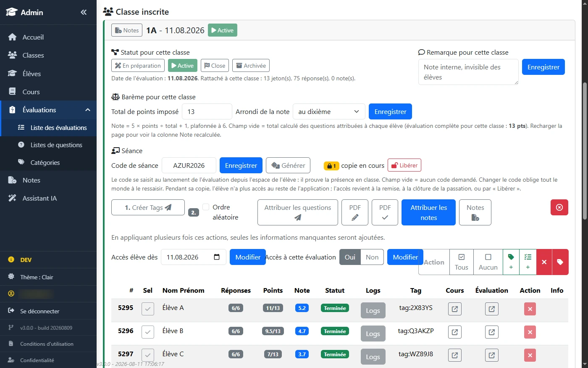The width and height of the screenshot is (588, 368).
Task: Open the Évaluation link icon for Élève A
Action: click(x=492, y=309)
